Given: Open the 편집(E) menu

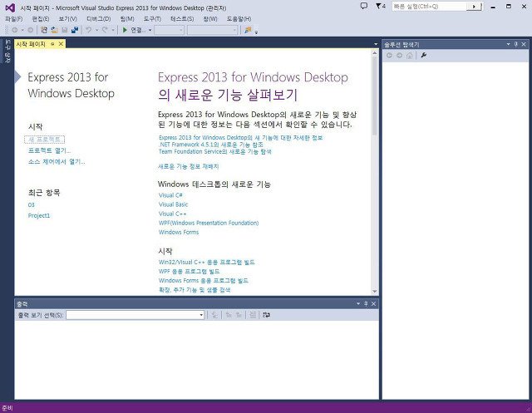Looking at the screenshot, I should pos(41,18).
